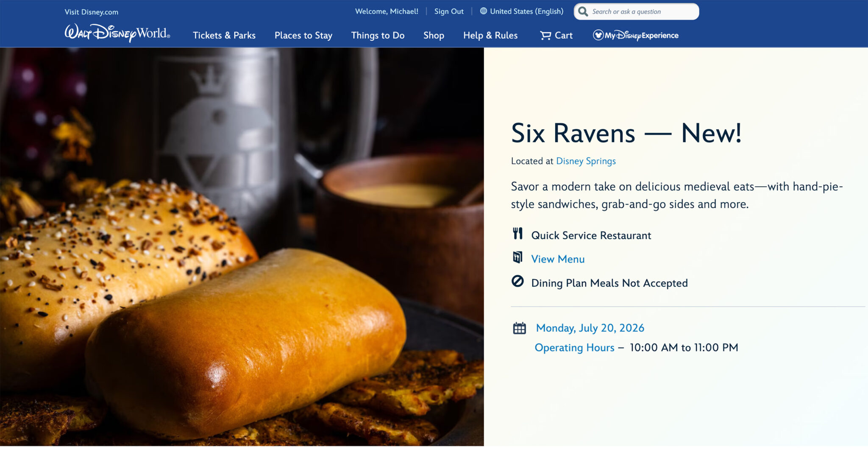
Task: Click the Dining Plan Meals Not Accepted text
Action: [x=609, y=283]
